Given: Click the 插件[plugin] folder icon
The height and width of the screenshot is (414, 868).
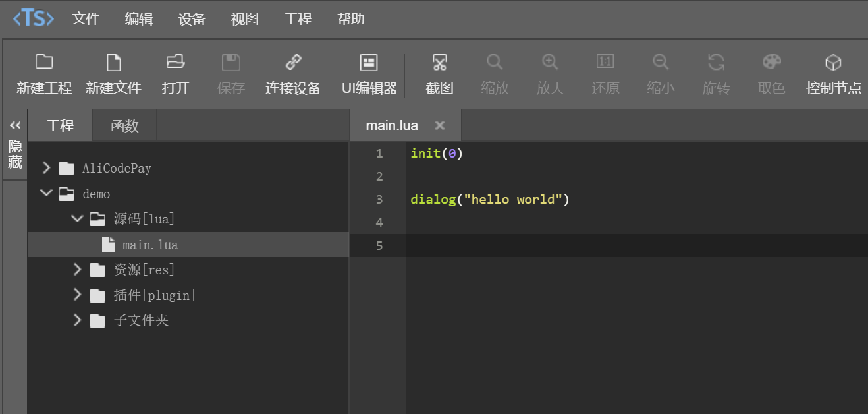Looking at the screenshot, I should point(97,295).
